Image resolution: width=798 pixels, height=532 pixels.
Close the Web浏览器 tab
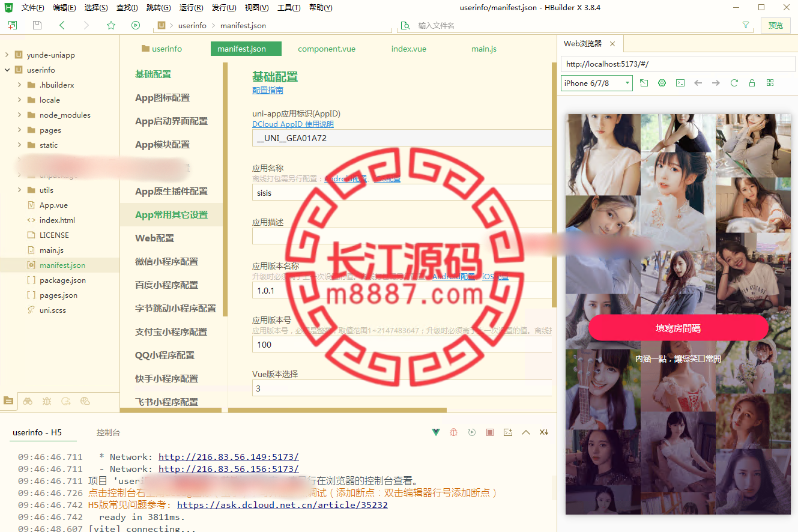(612, 44)
